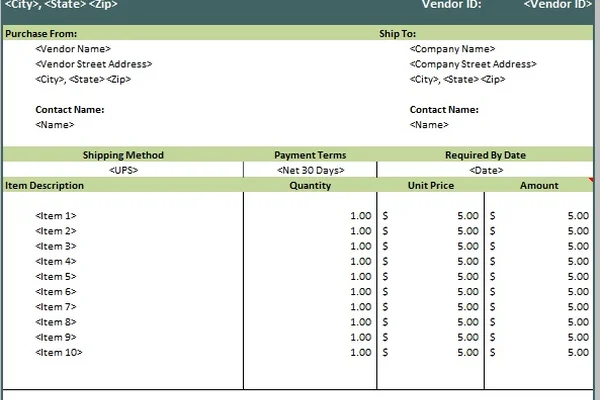Select the amount 5.00 for Item 1
The image size is (600, 400).
coord(578,216)
